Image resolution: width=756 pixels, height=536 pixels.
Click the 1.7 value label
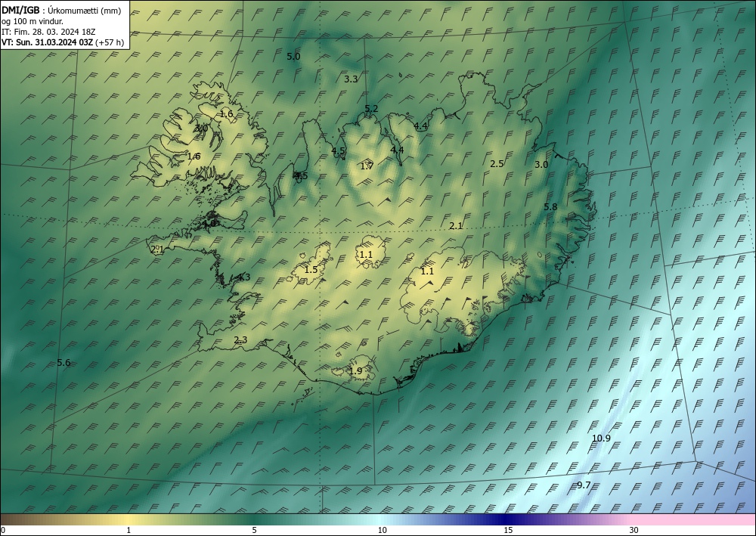(x=367, y=166)
